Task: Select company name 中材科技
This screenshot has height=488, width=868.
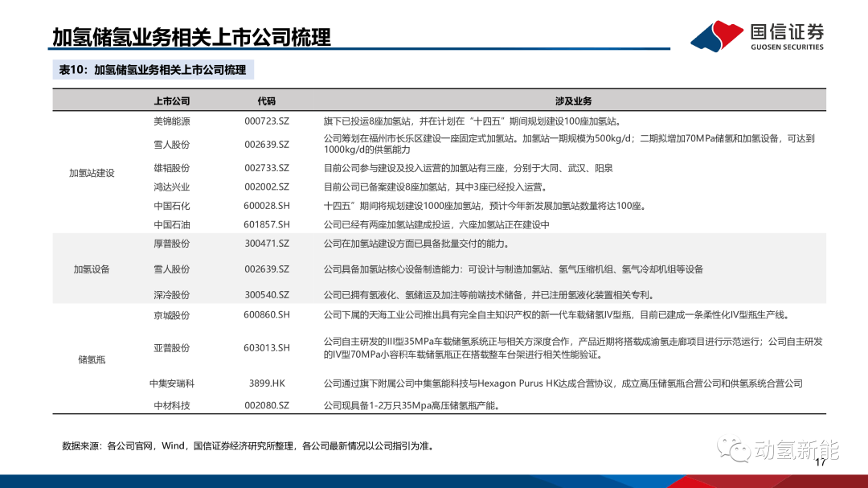Action: (172, 406)
